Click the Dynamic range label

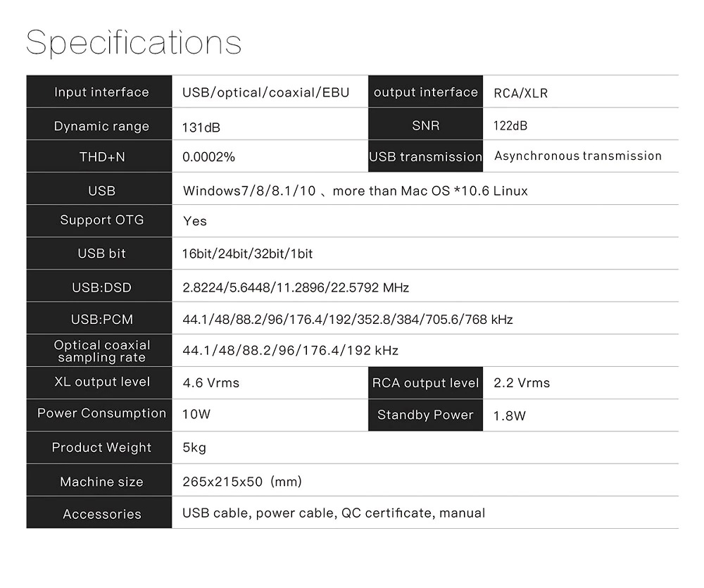coord(101,127)
